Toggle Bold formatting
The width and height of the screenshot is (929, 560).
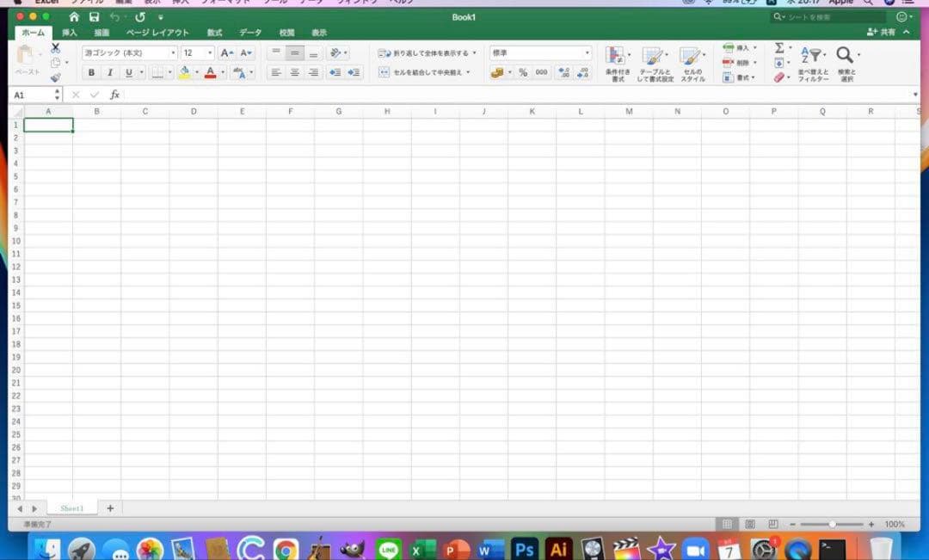(91, 72)
